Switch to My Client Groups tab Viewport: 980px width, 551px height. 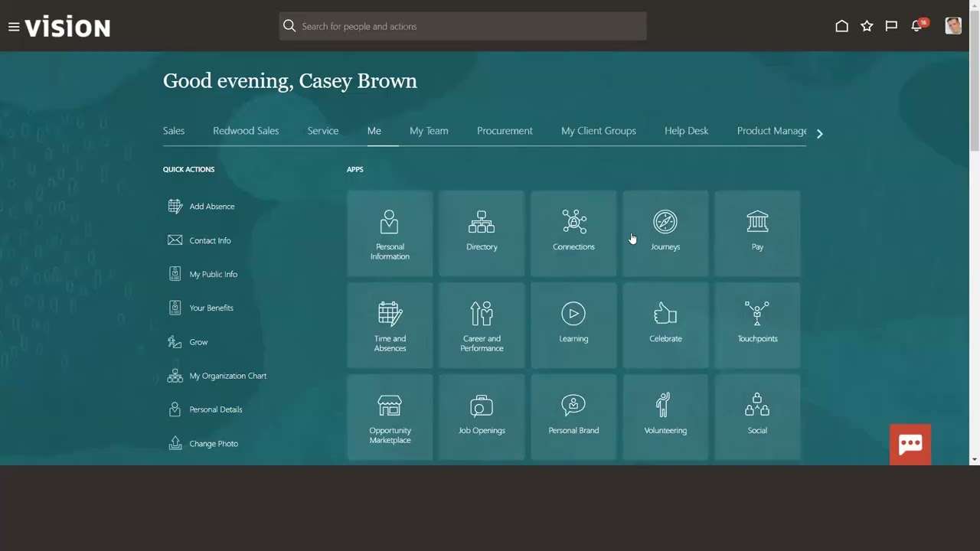[x=599, y=131]
